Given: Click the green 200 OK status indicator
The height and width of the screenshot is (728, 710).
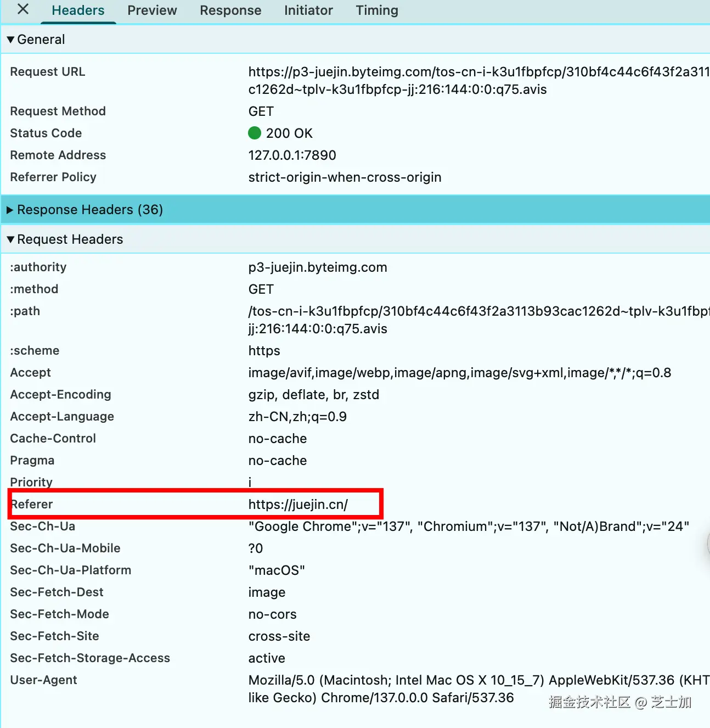Looking at the screenshot, I should tap(255, 133).
